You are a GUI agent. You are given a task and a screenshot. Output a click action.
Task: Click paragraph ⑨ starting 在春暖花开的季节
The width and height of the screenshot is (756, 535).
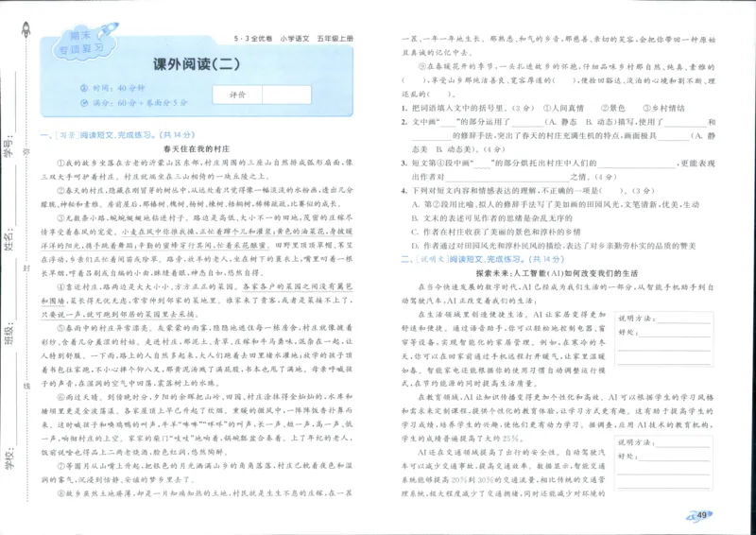click(x=558, y=80)
